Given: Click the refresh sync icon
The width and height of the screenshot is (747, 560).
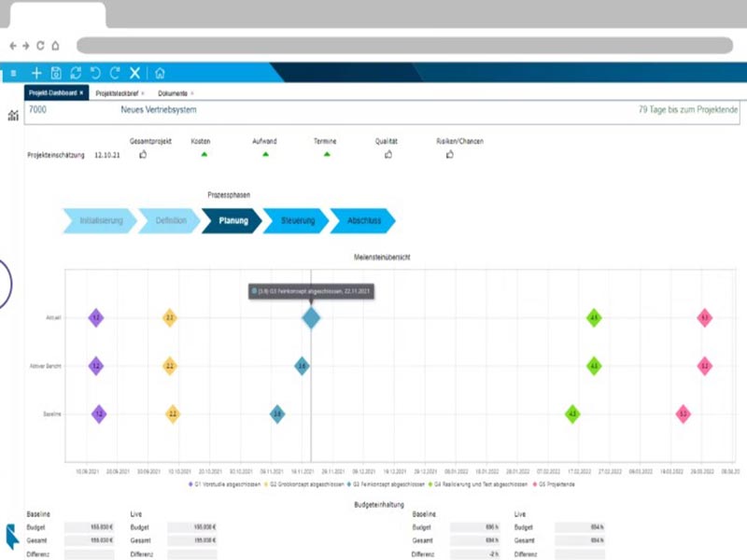Looking at the screenshot, I should 76,73.
